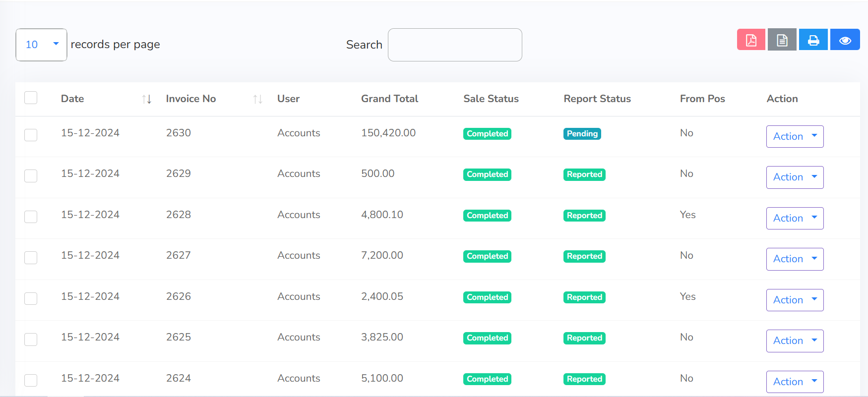The image size is (868, 397).
Task: Select grand total 2,400.05 cell
Action: point(382,296)
